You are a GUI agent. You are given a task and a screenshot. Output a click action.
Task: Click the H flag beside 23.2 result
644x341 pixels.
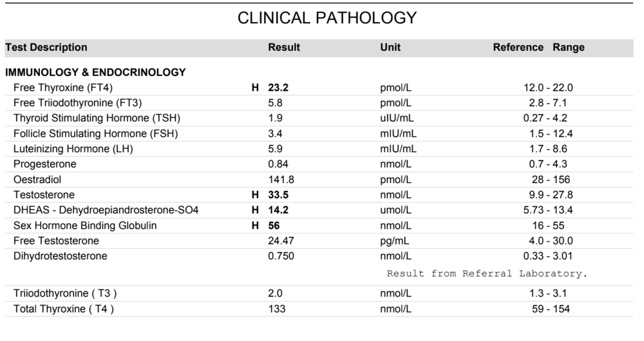pos(255,88)
